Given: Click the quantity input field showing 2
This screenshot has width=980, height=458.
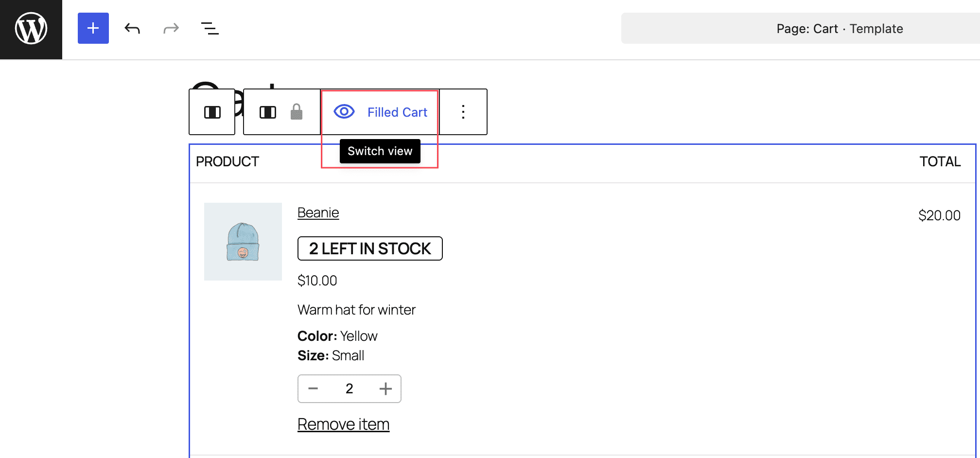Looking at the screenshot, I should pos(350,388).
